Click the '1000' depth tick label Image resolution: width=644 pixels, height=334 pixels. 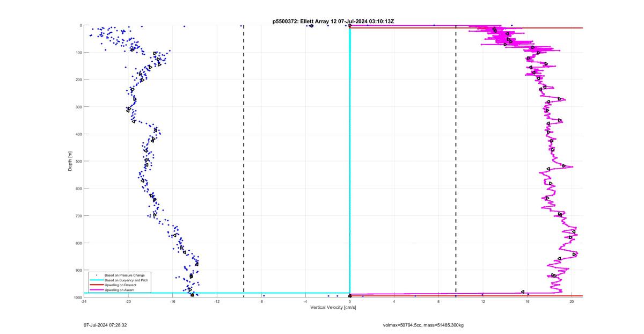(77, 297)
